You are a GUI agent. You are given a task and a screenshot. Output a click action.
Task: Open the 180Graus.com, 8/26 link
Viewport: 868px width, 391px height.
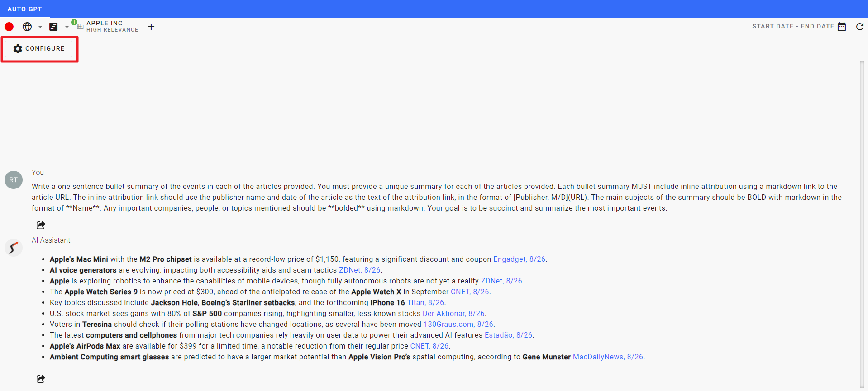pyautogui.click(x=458, y=324)
